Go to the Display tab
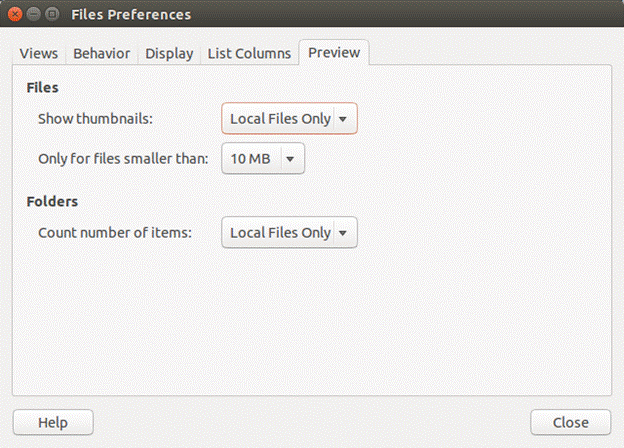Screen dimensions: 624x448 coord(169,53)
